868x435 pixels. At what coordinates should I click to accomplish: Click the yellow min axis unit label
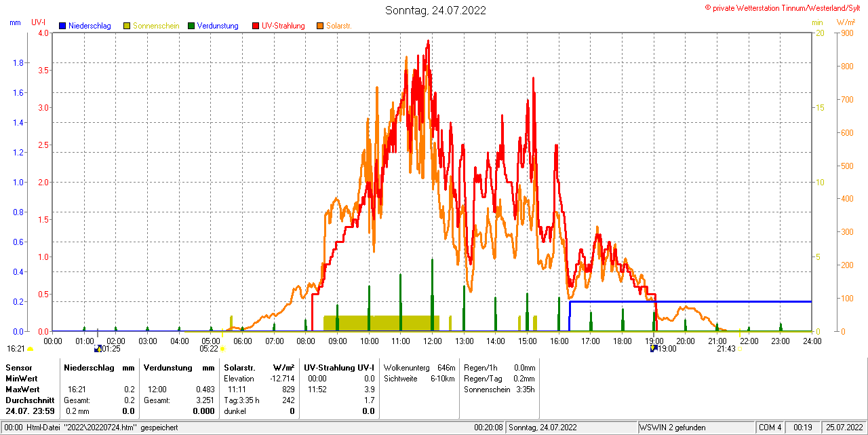click(x=818, y=22)
